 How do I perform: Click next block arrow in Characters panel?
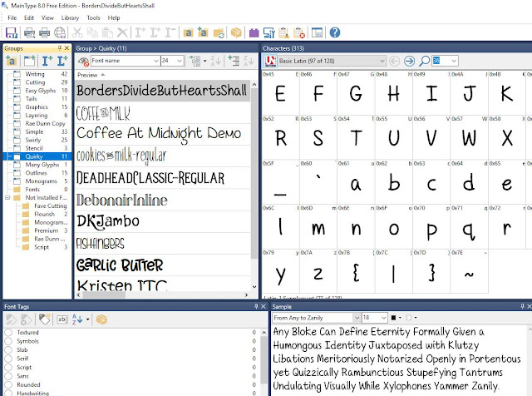tap(409, 61)
